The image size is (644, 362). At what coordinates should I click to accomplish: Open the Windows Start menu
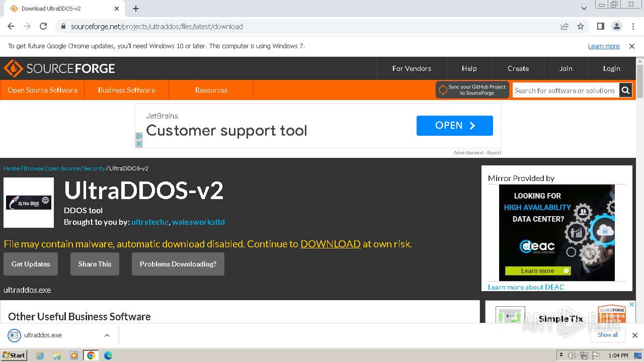click(14, 355)
